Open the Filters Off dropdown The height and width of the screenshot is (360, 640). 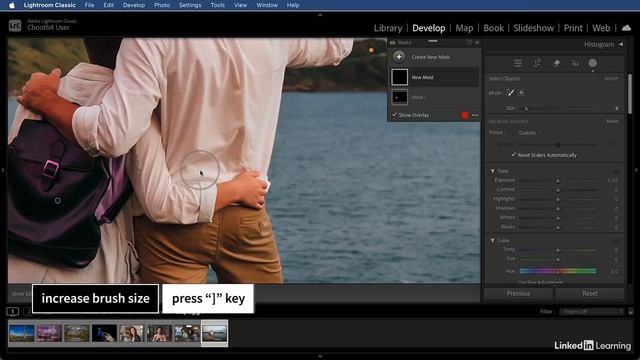point(592,312)
